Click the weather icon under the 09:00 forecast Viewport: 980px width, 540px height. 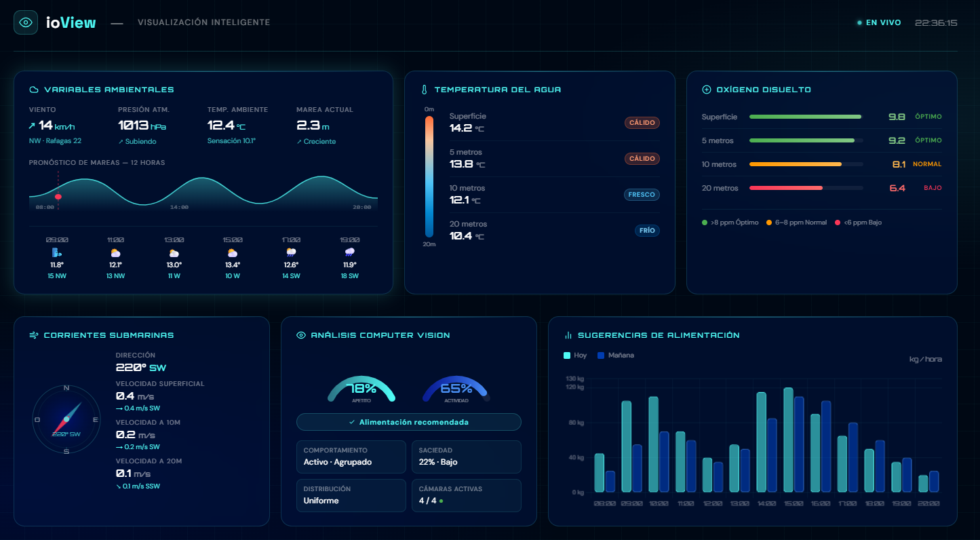[57, 252]
